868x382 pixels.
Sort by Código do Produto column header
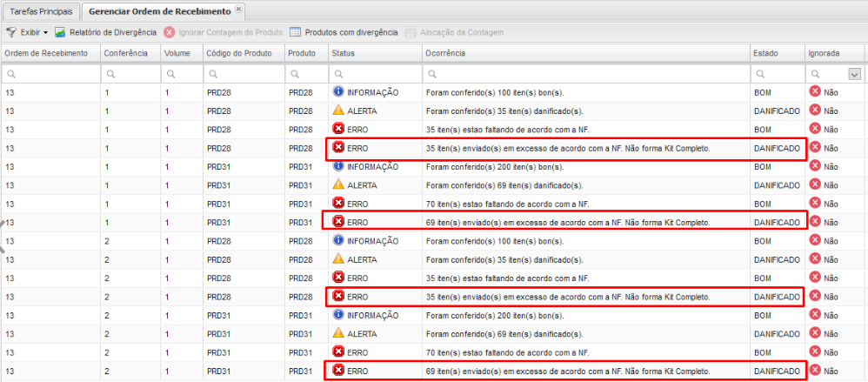(244, 53)
